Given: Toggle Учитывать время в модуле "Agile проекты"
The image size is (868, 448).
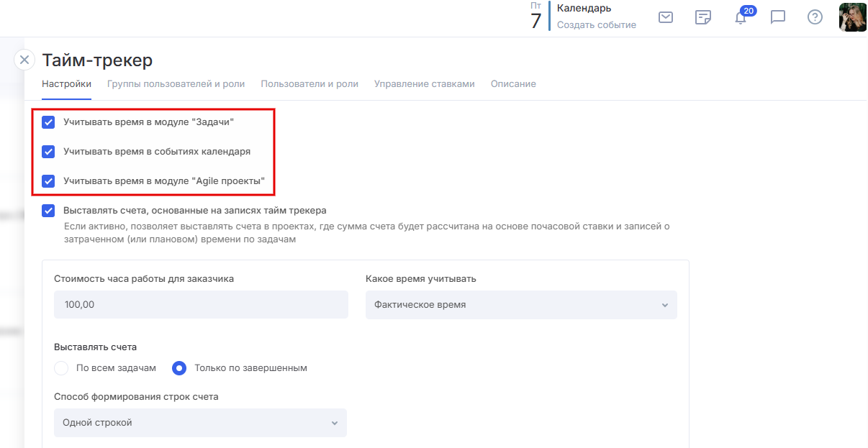Looking at the screenshot, I should pos(48,181).
